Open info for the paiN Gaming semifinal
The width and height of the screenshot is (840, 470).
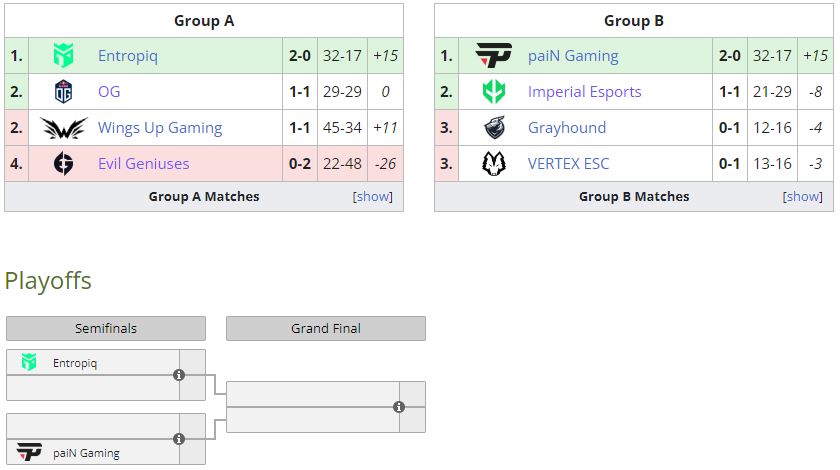tap(179, 439)
